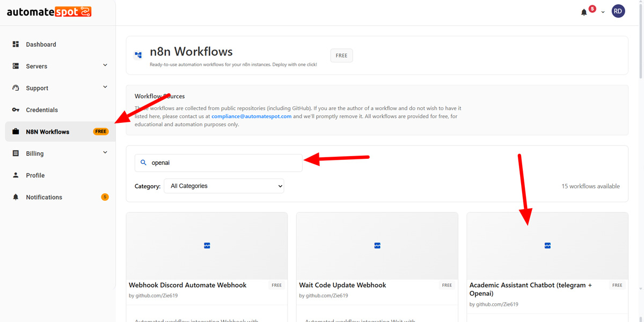Open the N8N Workflows menu item

tap(47, 132)
